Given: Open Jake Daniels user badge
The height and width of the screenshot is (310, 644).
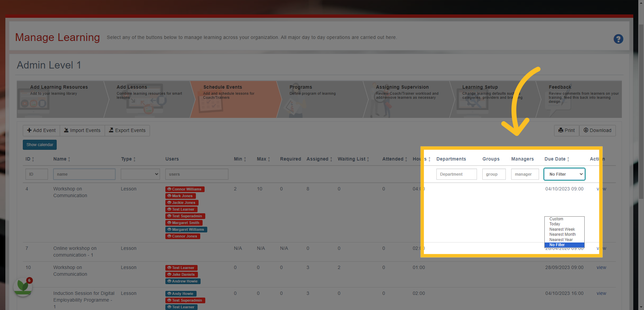Looking at the screenshot, I should click(181, 274).
